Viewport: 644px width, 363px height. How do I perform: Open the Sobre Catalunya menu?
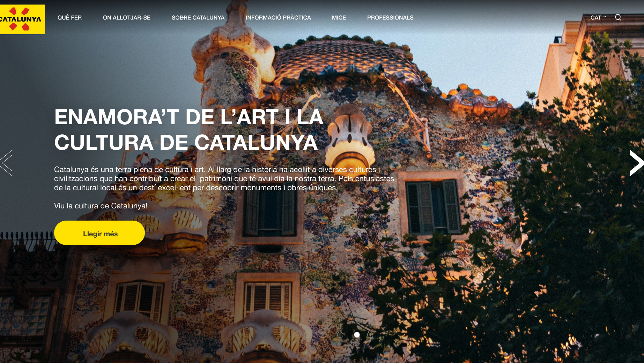coord(198,17)
